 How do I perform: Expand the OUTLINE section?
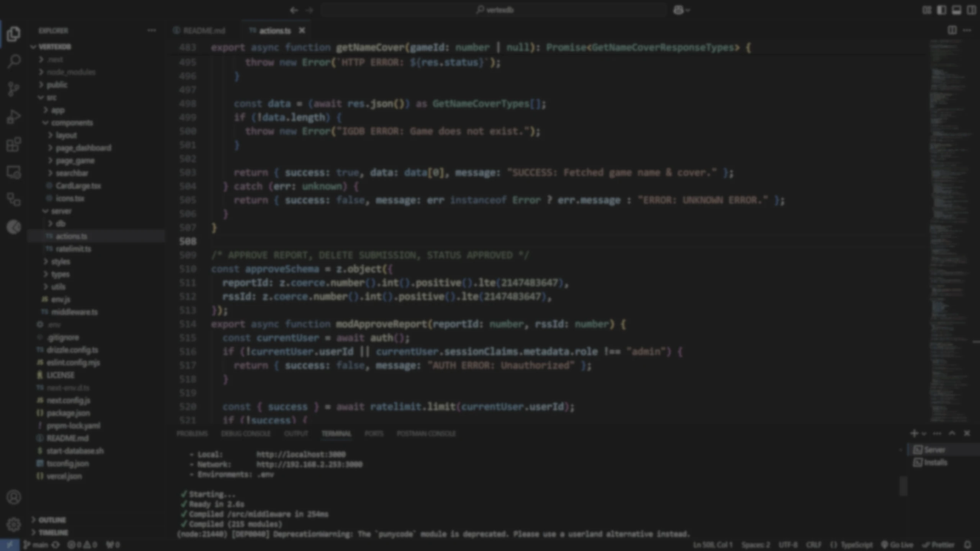pyautogui.click(x=52, y=520)
